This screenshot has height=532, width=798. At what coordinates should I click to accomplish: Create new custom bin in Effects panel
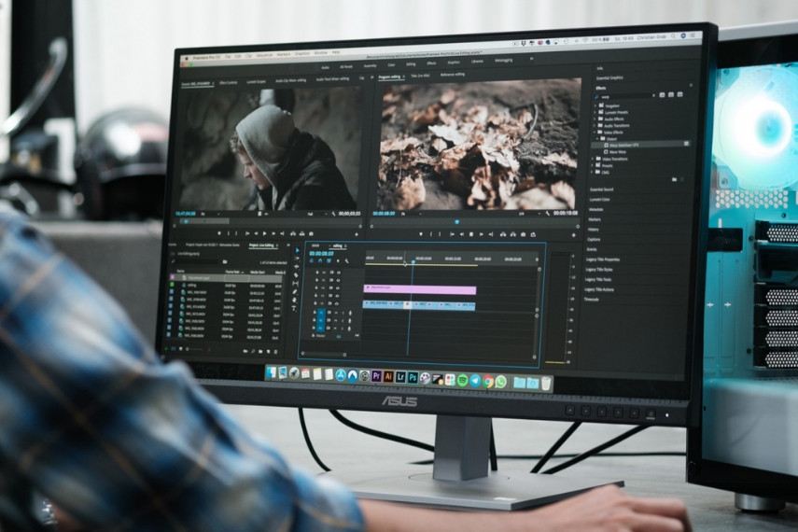click(x=674, y=179)
